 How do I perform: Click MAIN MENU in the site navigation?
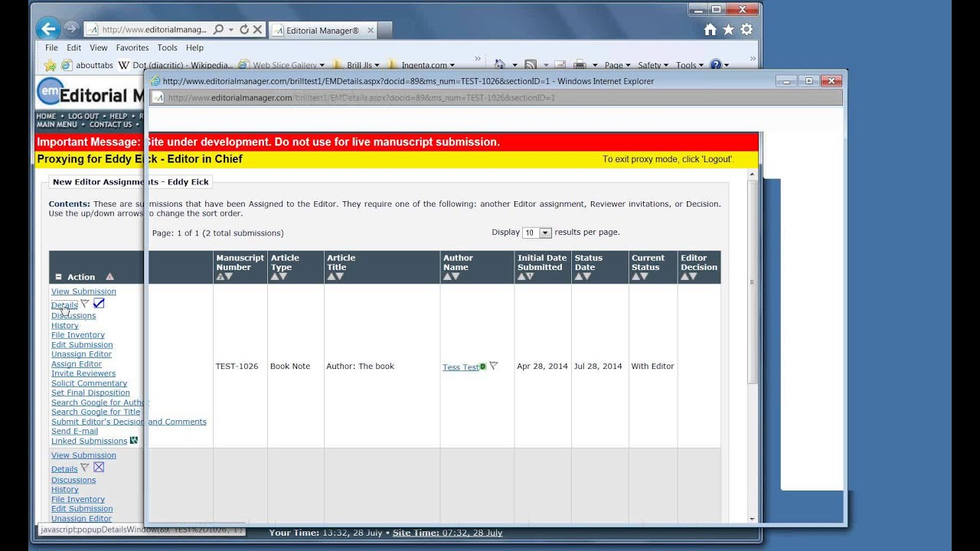[57, 125]
